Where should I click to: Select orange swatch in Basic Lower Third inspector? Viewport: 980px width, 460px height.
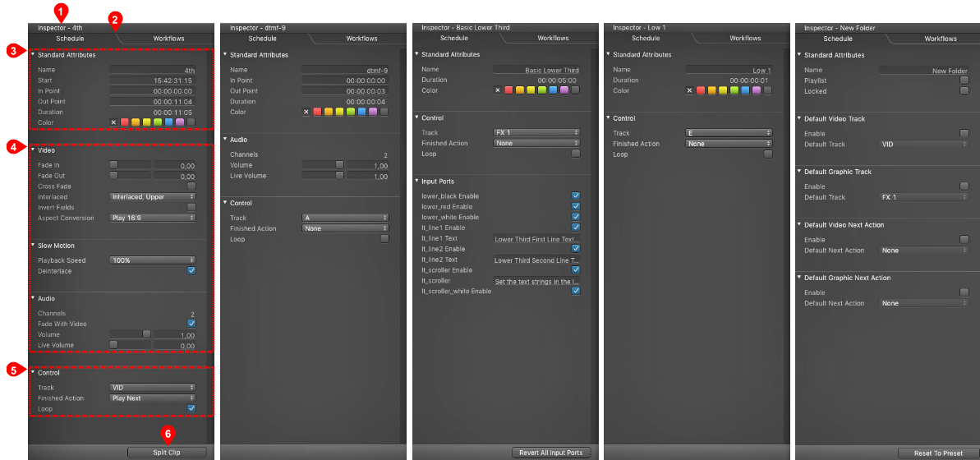tap(520, 90)
